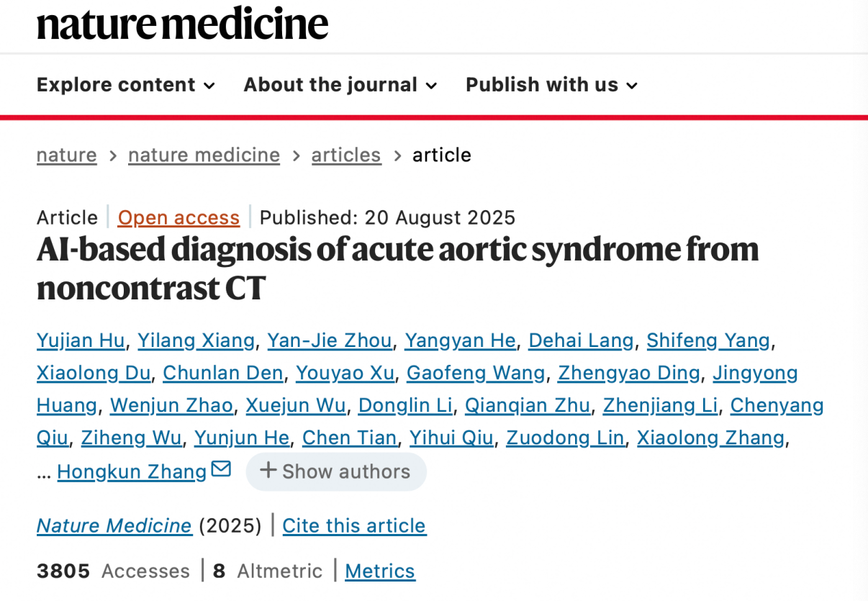Click the Open access link
The height and width of the screenshot is (601, 868).
pyautogui.click(x=178, y=217)
